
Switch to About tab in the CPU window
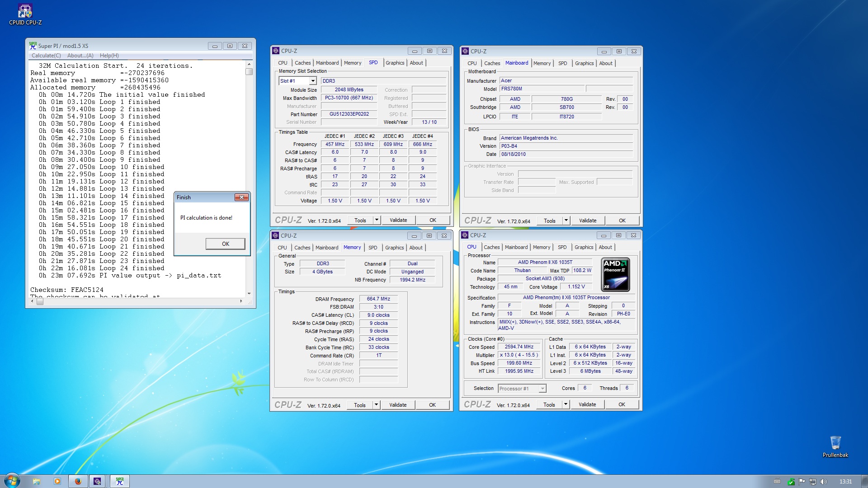pos(605,247)
